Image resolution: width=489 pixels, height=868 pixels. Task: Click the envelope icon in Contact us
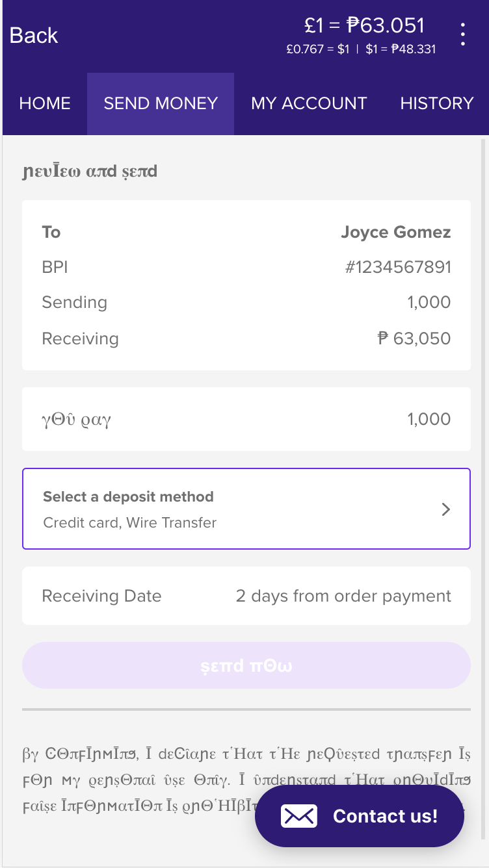tap(298, 816)
